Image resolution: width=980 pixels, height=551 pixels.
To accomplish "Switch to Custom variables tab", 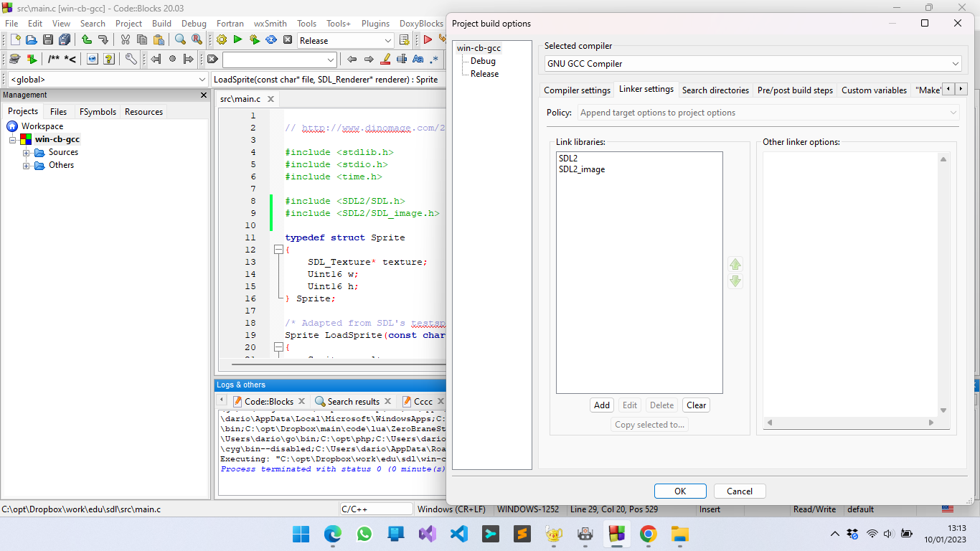I will (x=874, y=90).
